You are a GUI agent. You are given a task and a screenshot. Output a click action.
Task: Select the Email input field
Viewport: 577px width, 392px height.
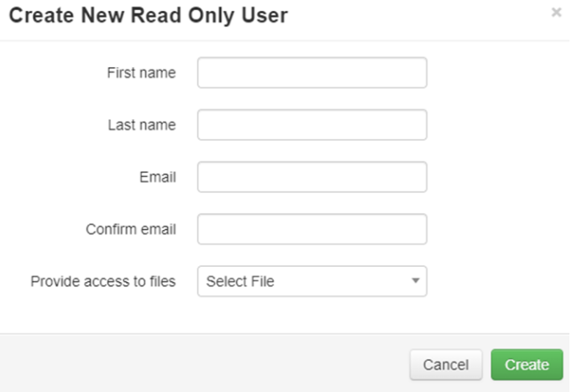click(x=312, y=177)
